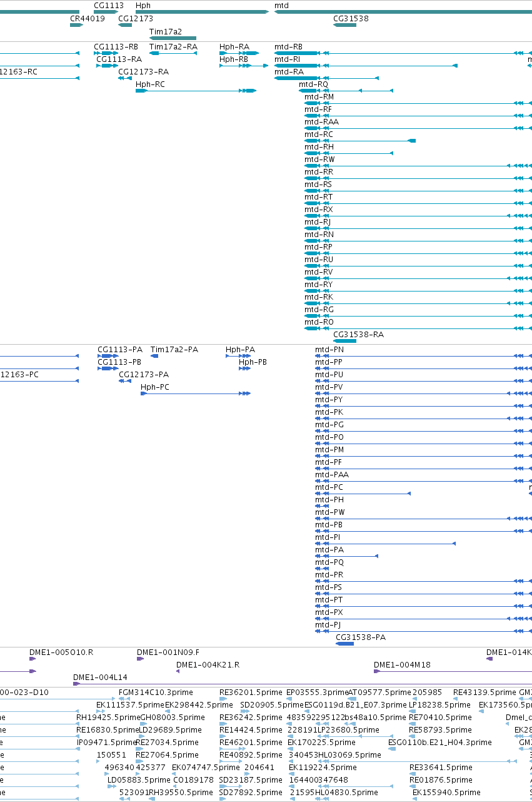Viewport: 532px width, 802px height.
Task: Click protein label CG1113-PB
Action: click(x=119, y=362)
